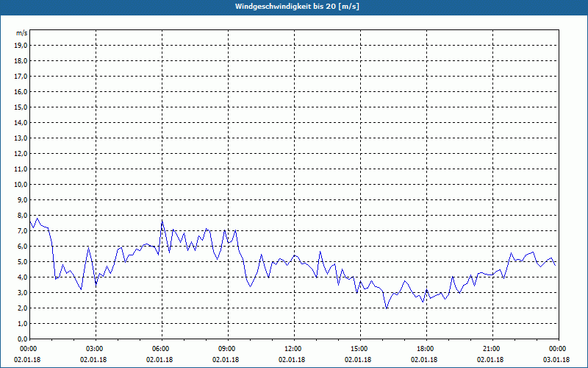Viewport: 588px width, 368px height.
Task: Click the 16,0 y-axis label
Action: [21, 91]
